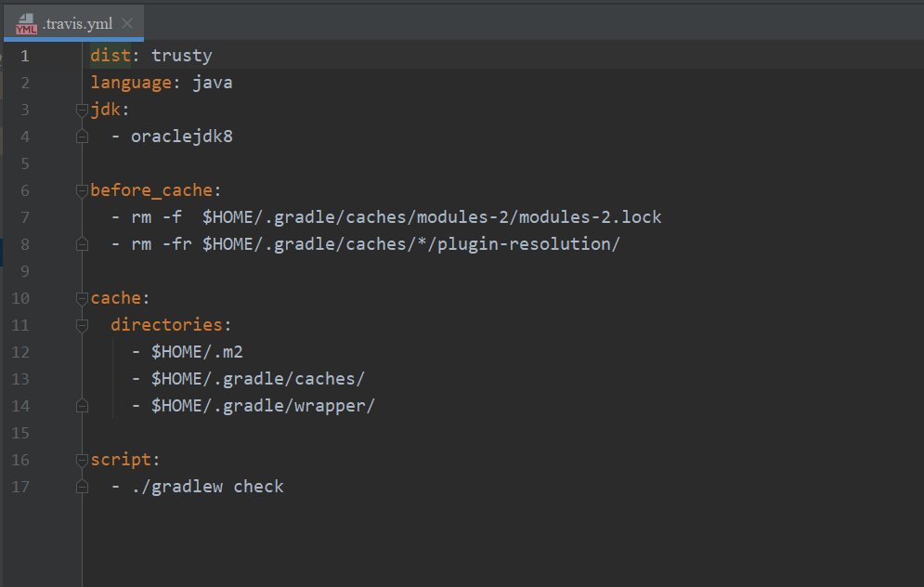Fold the cache block
Image resolution: width=924 pixels, height=587 pixels.
(82, 299)
